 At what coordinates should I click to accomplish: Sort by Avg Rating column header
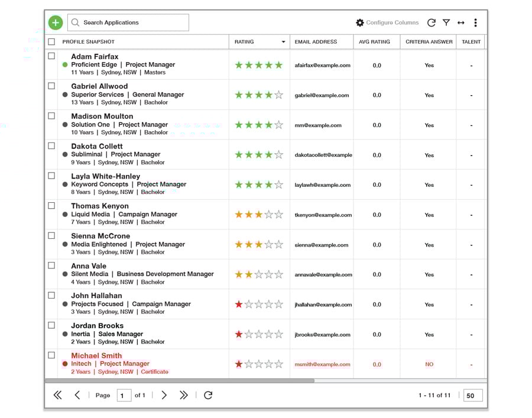[375, 42]
